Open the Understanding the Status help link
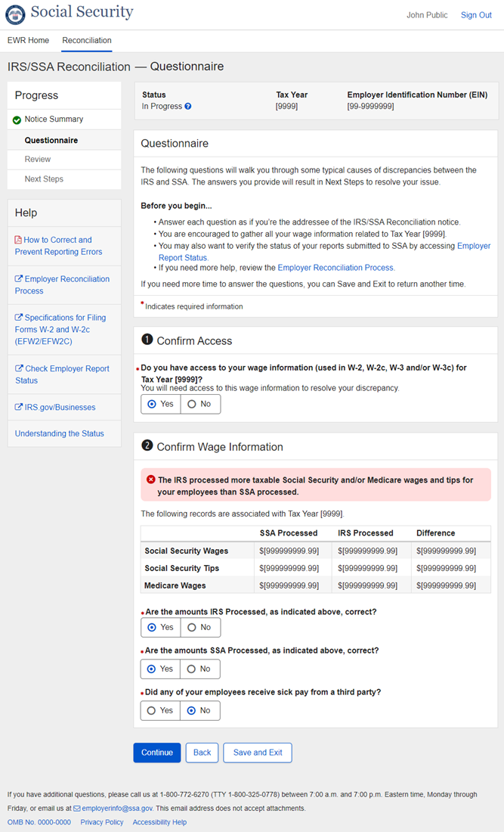 click(x=60, y=433)
